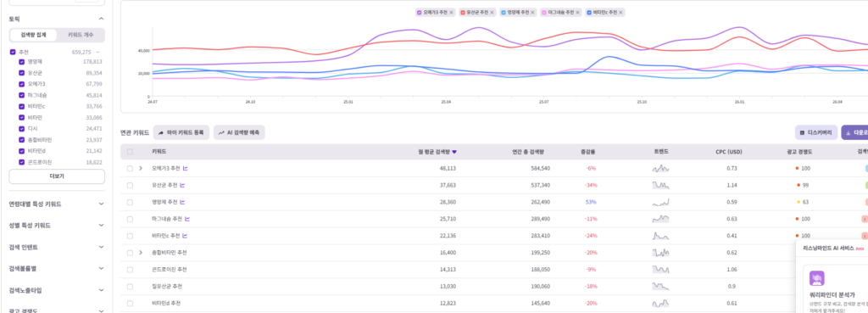Open sparkline trend for 유산균 추천 row
The image size is (868, 313).
[x=660, y=185]
